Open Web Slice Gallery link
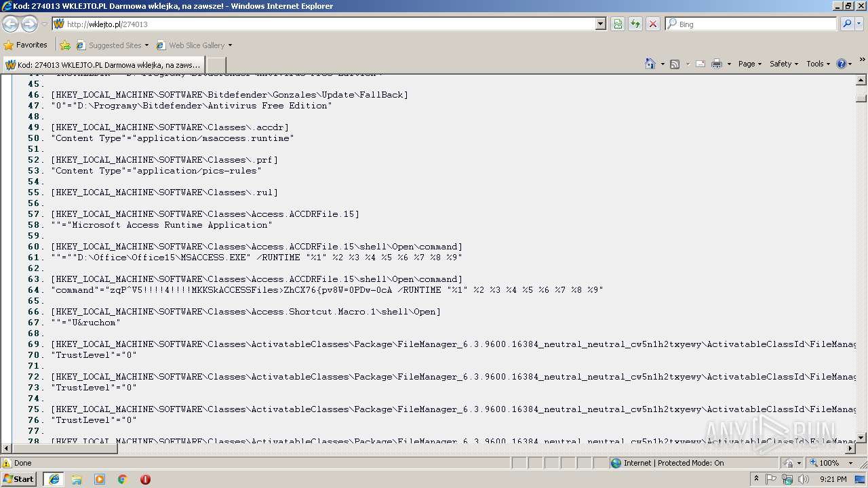Viewport: 868px width, 488px height. coord(194,45)
